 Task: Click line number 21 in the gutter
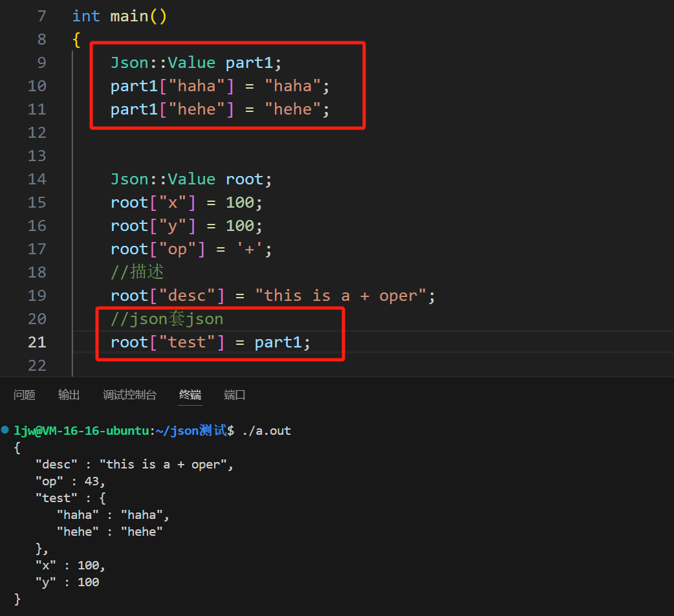point(37,342)
